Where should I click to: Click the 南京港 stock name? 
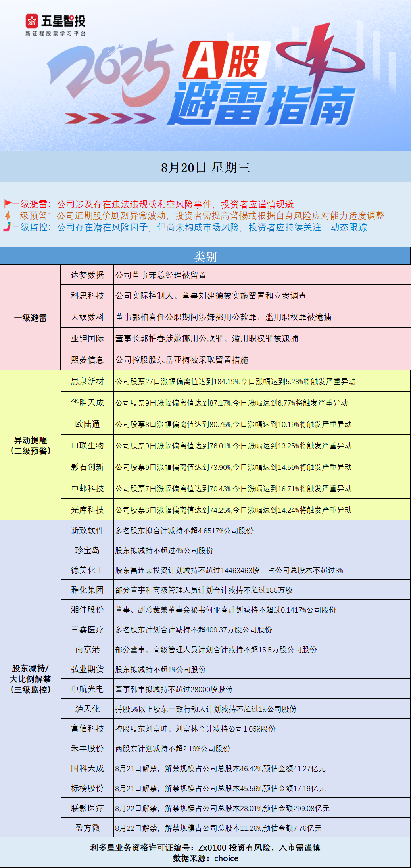pyautogui.click(x=87, y=650)
